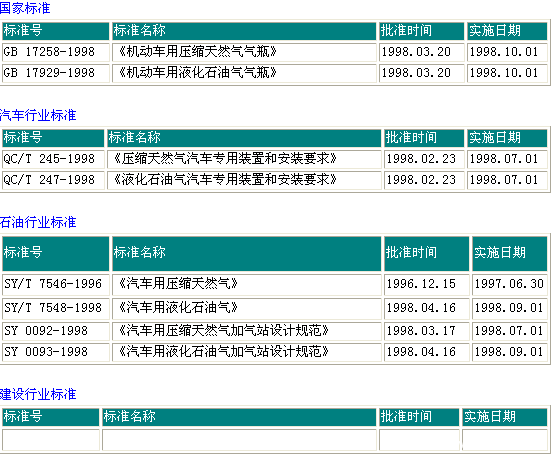The height and width of the screenshot is (455, 552).
Task: Select implementation date 1998.10.01 in GB 17929-1998 row
Action: click(x=504, y=73)
